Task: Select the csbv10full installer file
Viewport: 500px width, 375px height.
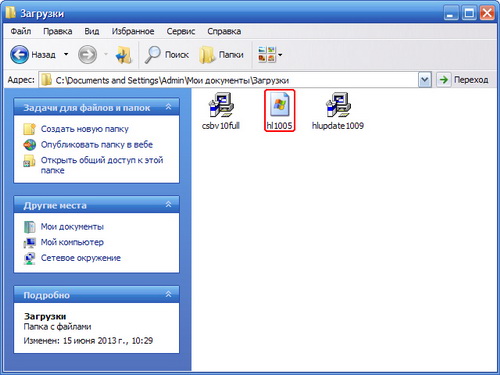Action: [221, 111]
